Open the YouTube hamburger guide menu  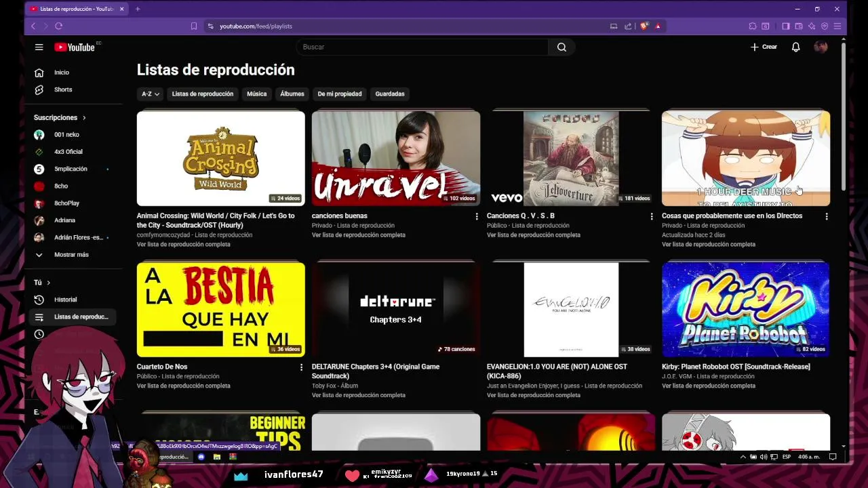[x=39, y=47]
